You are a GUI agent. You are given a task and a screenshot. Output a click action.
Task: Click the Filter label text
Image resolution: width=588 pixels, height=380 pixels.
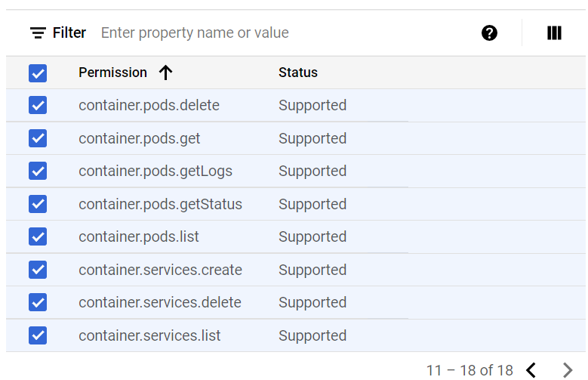[x=69, y=33]
